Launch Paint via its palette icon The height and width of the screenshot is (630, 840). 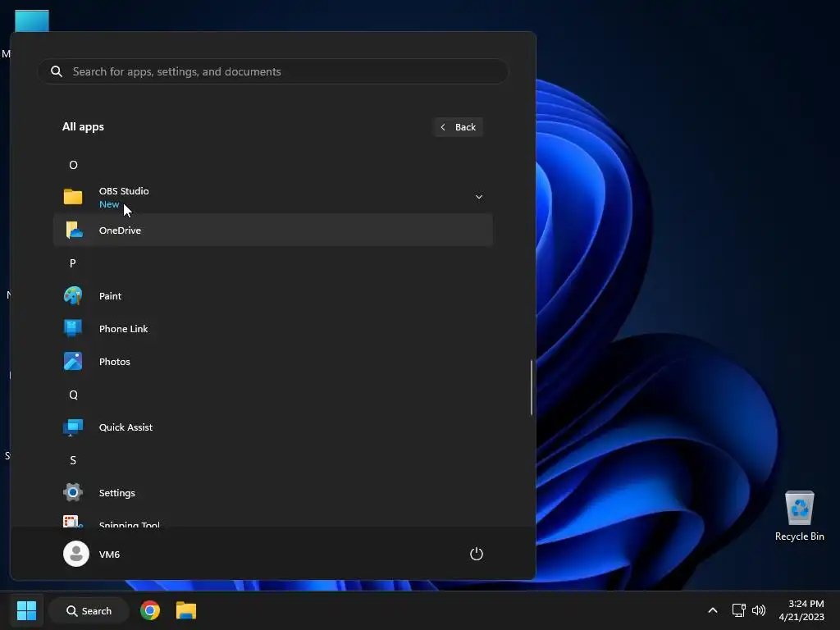click(73, 295)
